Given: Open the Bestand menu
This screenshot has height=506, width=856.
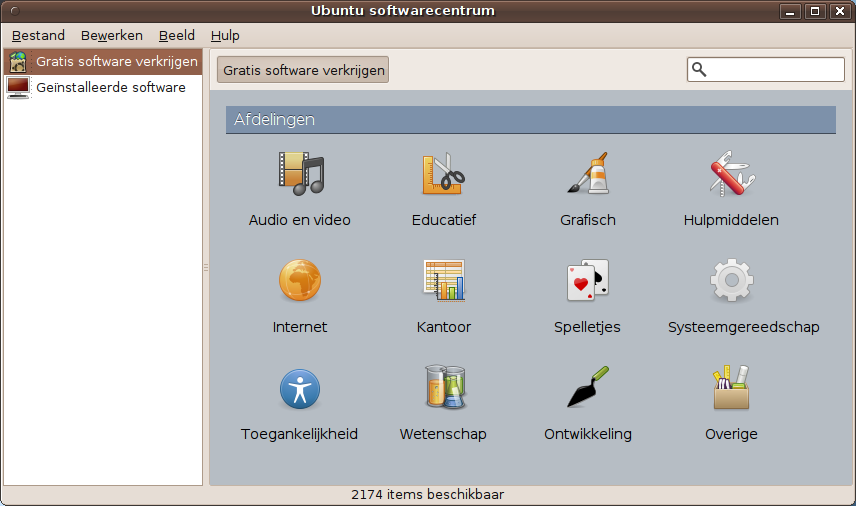Looking at the screenshot, I should [x=38, y=35].
